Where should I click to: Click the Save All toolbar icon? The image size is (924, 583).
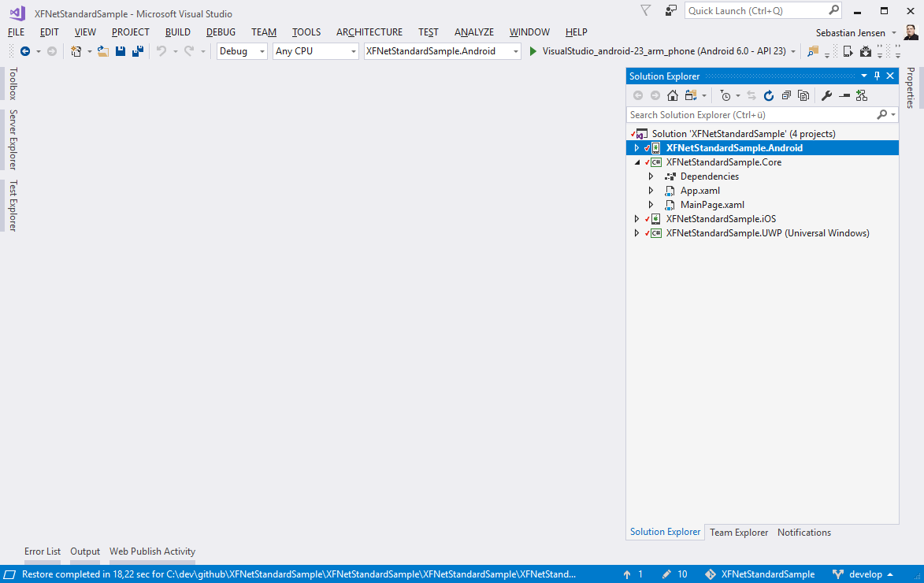pyautogui.click(x=138, y=51)
